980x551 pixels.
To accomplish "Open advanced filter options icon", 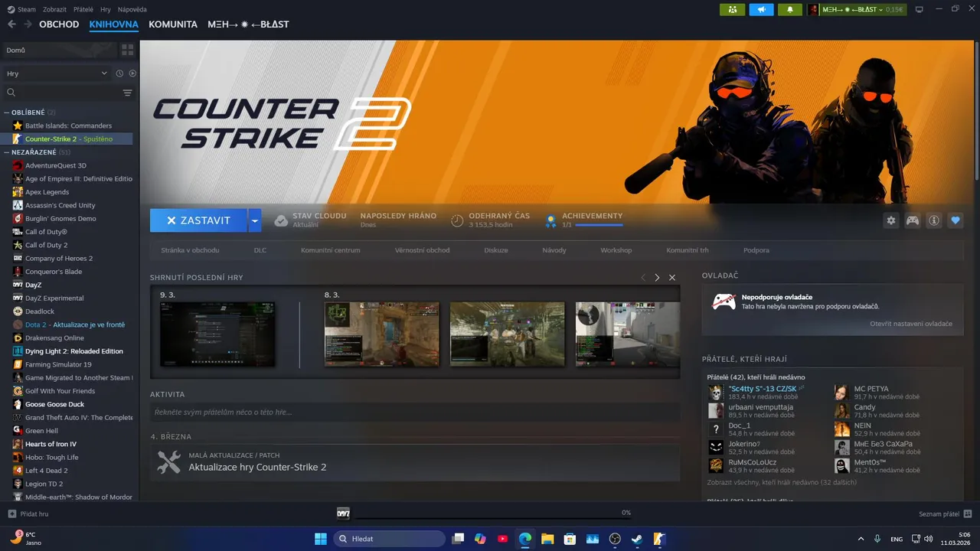I will click(x=127, y=93).
